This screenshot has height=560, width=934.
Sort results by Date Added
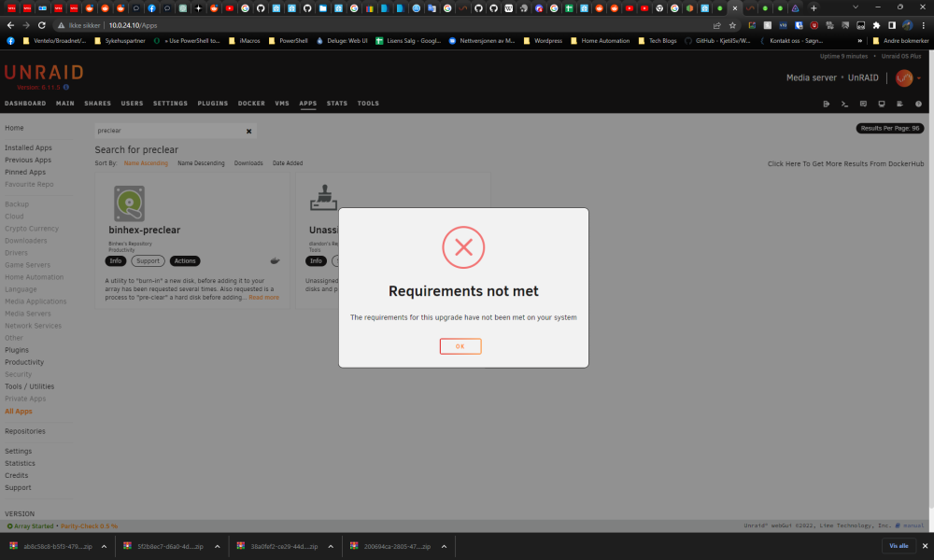click(288, 163)
